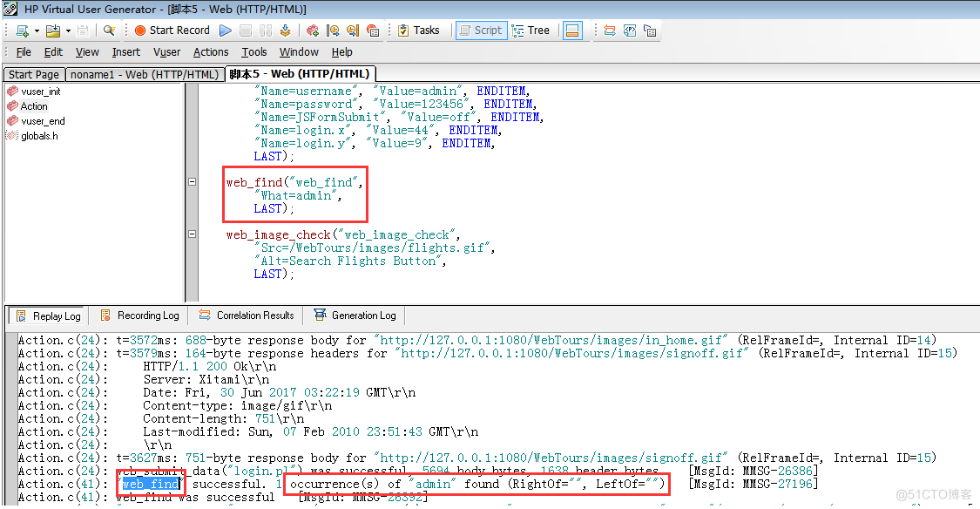Run the script with the Replay play icon
Screen dimensions: 980x509
point(226,30)
